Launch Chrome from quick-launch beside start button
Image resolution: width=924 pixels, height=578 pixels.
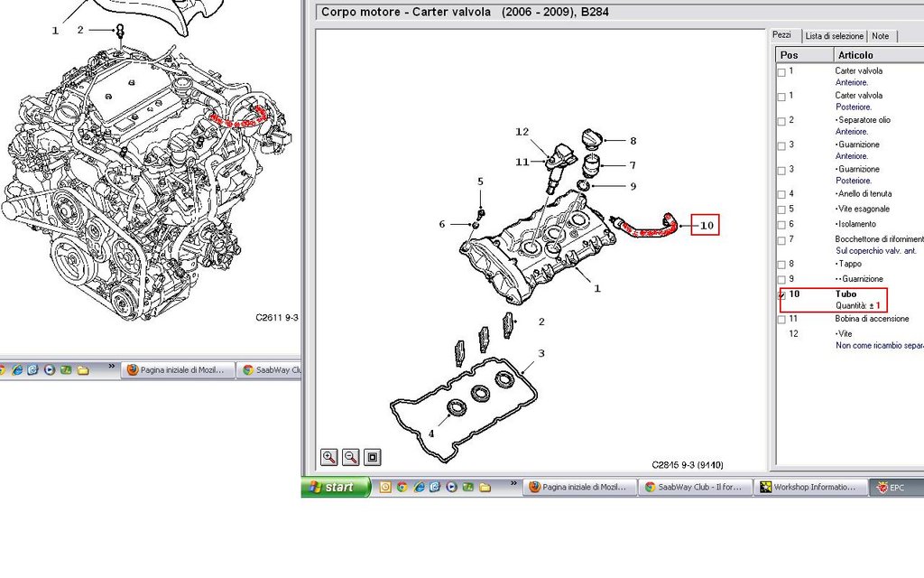(x=402, y=487)
